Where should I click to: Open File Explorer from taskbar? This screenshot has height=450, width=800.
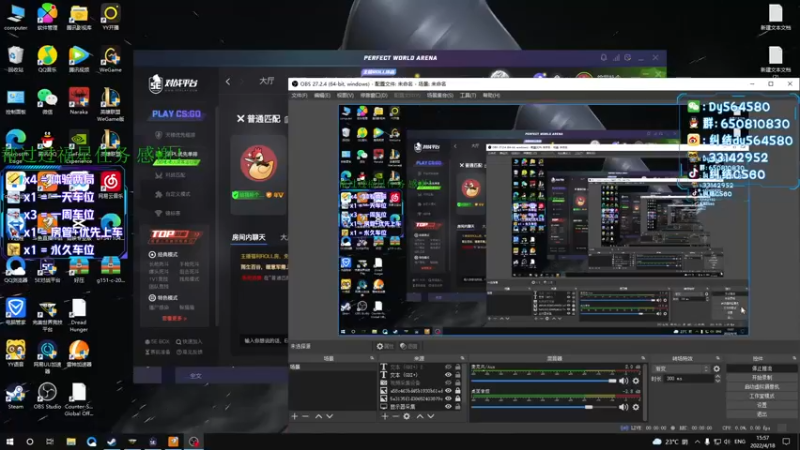[71, 441]
